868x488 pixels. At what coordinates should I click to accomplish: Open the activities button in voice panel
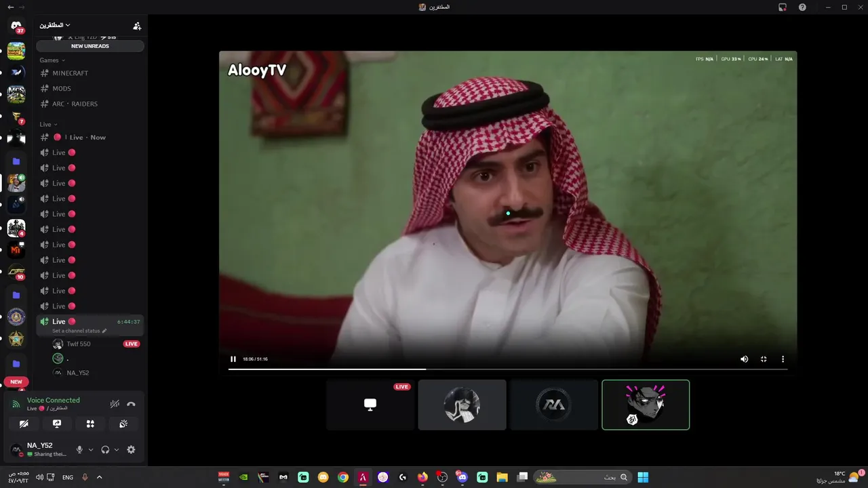pos(90,424)
